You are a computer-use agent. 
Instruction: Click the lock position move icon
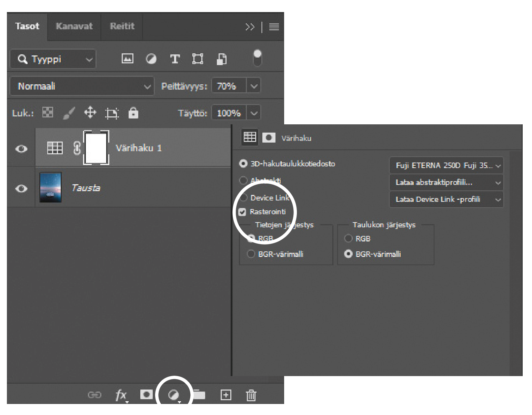point(90,113)
